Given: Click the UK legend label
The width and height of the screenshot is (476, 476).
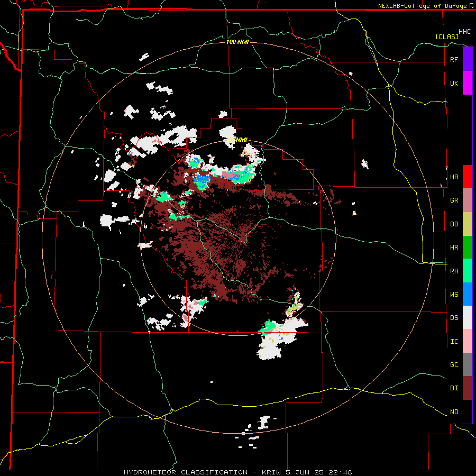Looking at the screenshot, I should (x=454, y=83).
